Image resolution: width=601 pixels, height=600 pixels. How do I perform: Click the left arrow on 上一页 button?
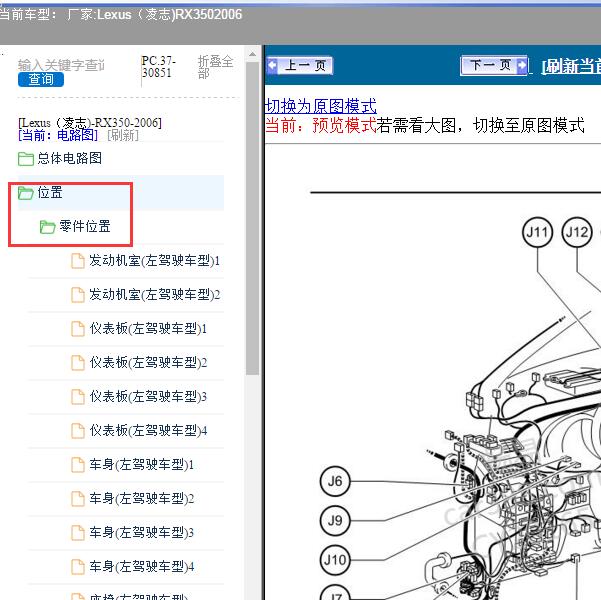[273, 65]
